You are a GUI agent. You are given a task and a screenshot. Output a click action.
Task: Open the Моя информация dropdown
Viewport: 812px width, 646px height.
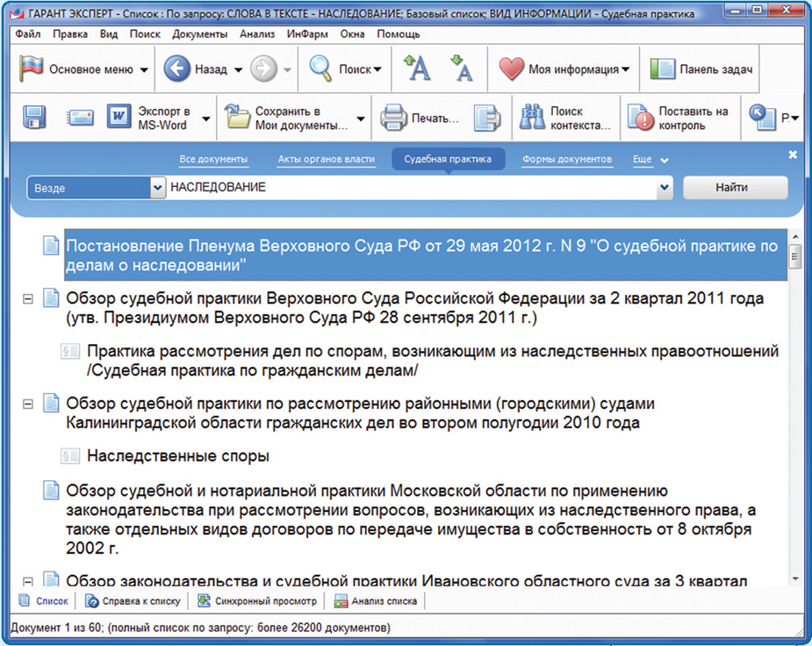[x=564, y=69]
